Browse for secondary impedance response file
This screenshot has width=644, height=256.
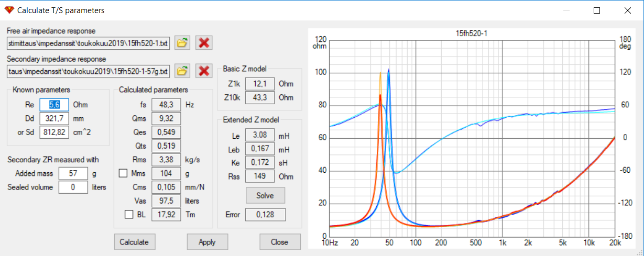[182, 71]
